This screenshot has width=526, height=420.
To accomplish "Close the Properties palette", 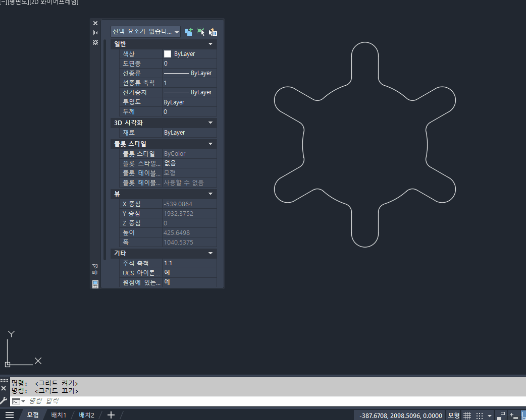I will click(x=95, y=23).
